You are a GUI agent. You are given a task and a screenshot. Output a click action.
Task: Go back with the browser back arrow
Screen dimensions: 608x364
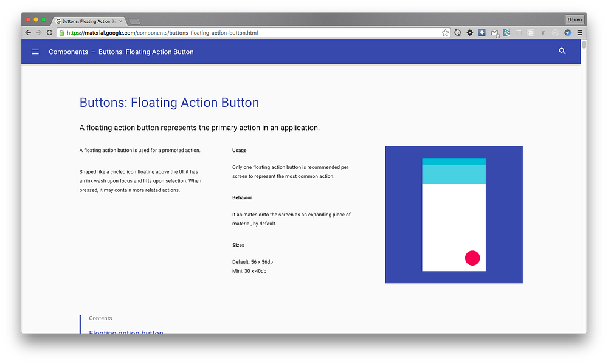28,33
